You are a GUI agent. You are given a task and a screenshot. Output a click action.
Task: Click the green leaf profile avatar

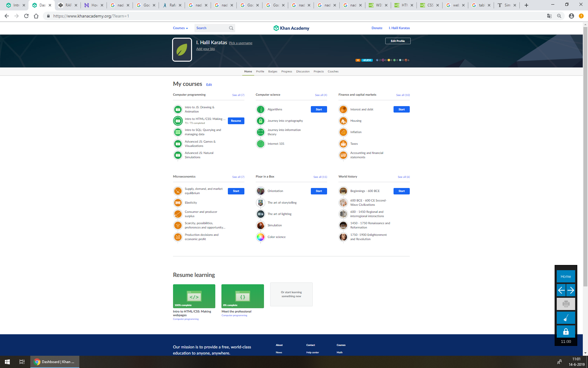click(182, 50)
